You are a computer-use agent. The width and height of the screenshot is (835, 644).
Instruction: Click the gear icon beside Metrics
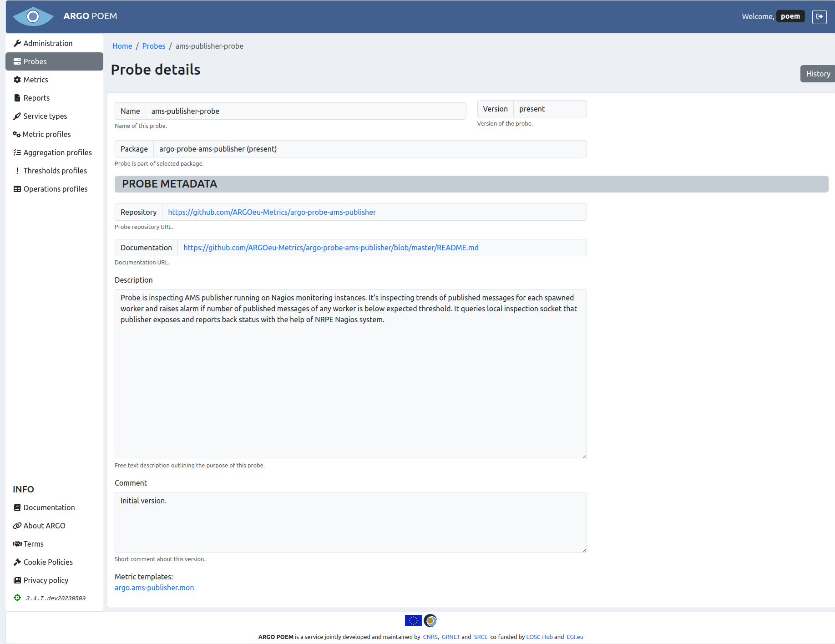pyautogui.click(x=17, y=80)
